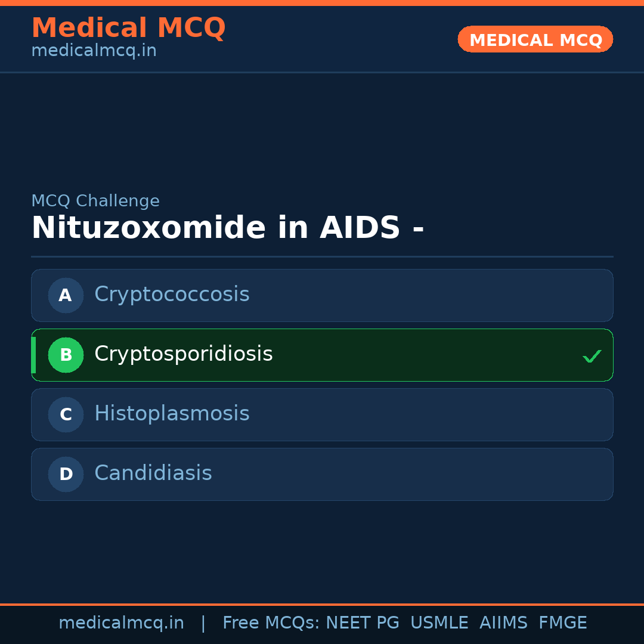
Task: Click the MCQ Challenge label
Action: tap(95, 201)
